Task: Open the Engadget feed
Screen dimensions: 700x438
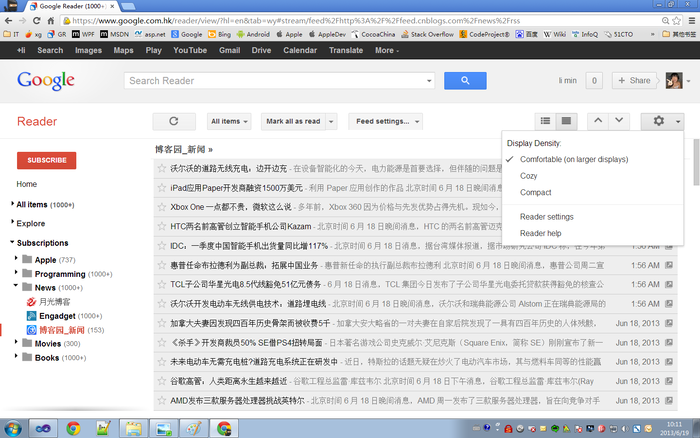Action: coord(64,316)
